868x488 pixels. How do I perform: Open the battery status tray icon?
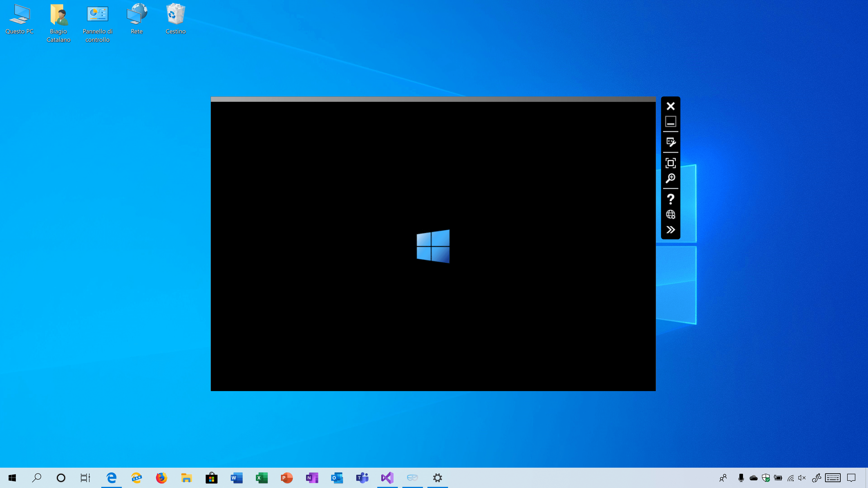pyautogui.click(x=778, y=478)
